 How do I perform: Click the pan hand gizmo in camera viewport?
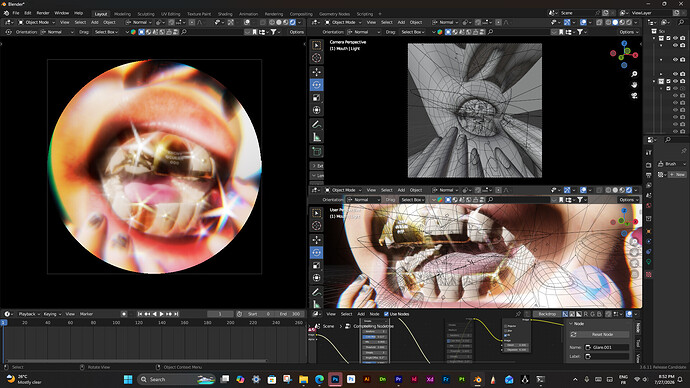(x=634, y=84)
